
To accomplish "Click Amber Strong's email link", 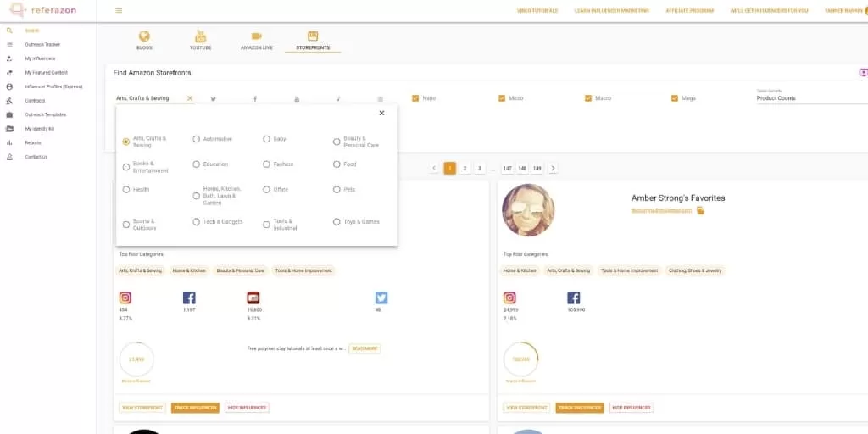I will coord(662,211).
